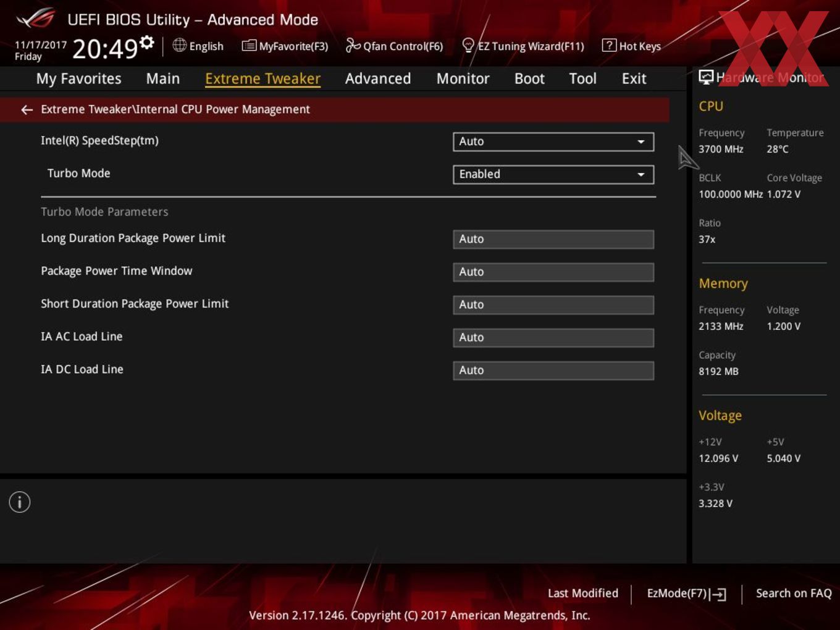The height and width of the screenshot is (630, 840).
Task: Click the EZ Tuning Wizard bulb icon
Action: pyautogui.click(x=468, y=45)
